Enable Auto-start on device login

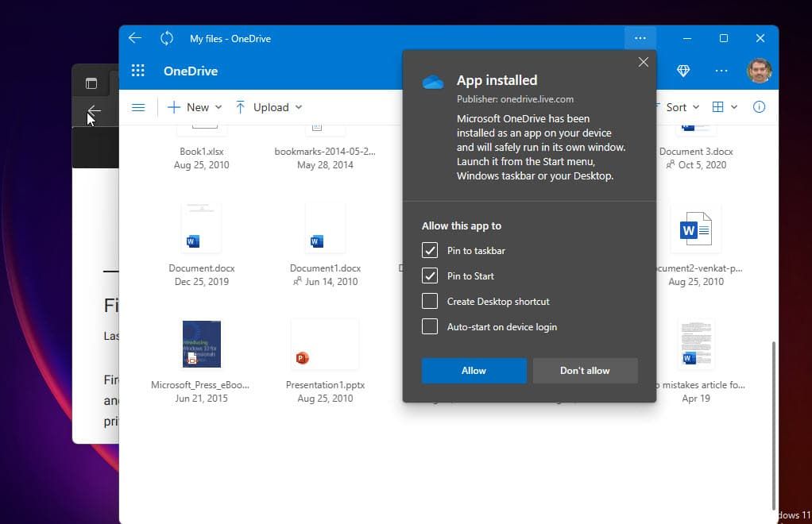pyautogui.click(x=430, y=326)
